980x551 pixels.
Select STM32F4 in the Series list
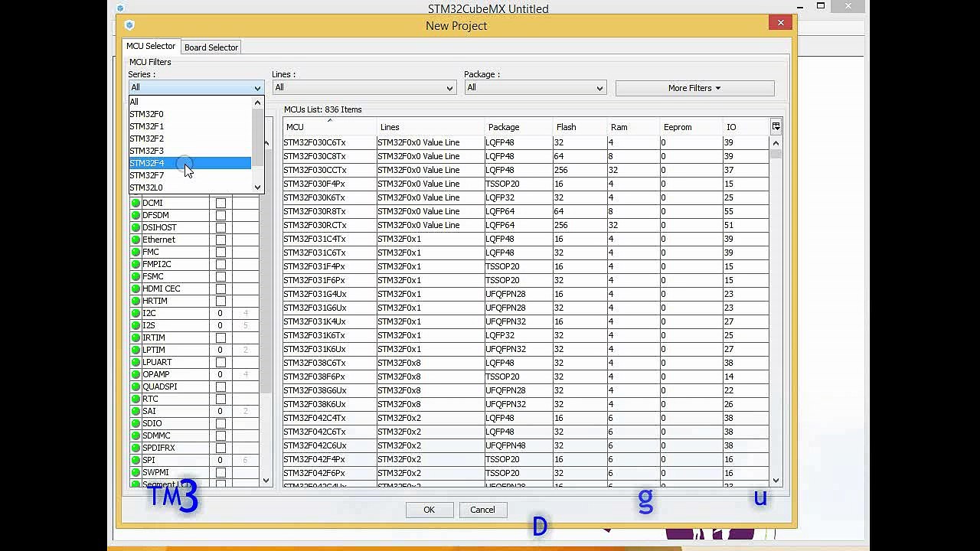coord(189,163)
